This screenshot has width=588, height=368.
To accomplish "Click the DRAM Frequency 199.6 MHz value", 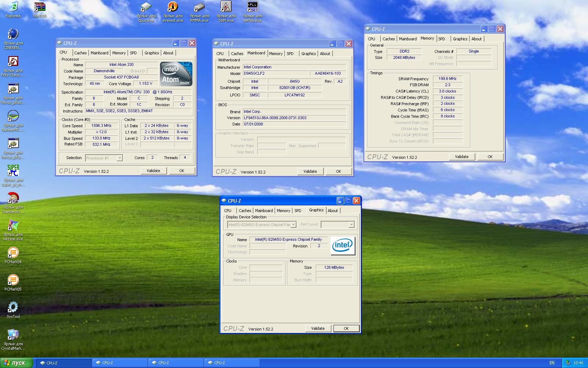I will [x=448, y=79].
